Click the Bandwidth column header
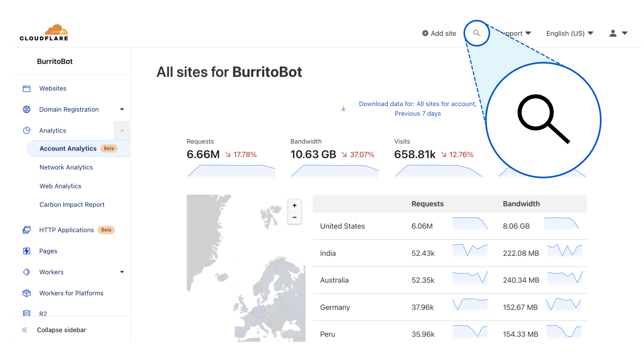644x362 pixels. coord(521,204)
